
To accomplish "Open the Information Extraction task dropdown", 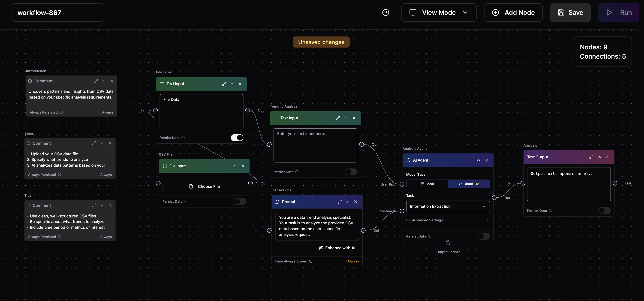I will [448, 206].
